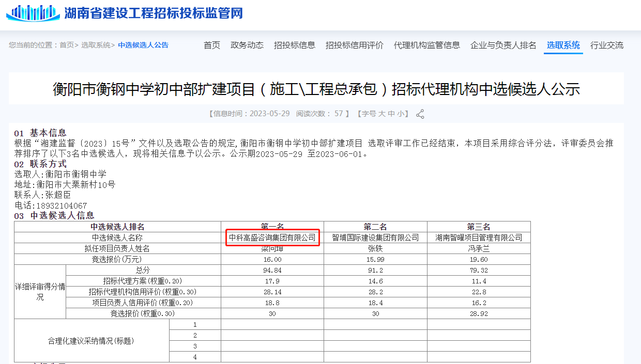Viewport: 641px width, 364px height.
Task: Click breadcrumb link 首页
Action: coord(67,45)
